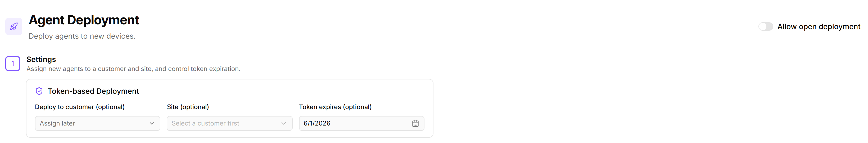Click the shield icon beside Token-based Deployment
Viewport: 868px width, 143px height.
click(x=39, y=91)
